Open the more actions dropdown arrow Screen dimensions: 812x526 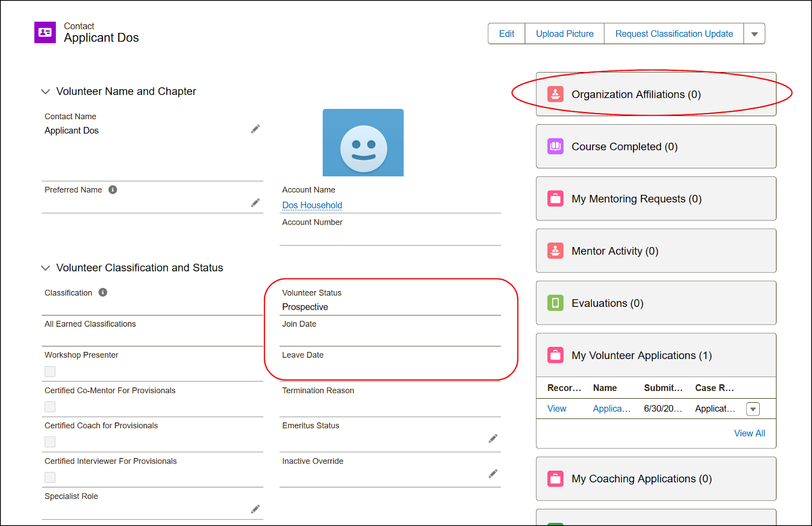754,34
